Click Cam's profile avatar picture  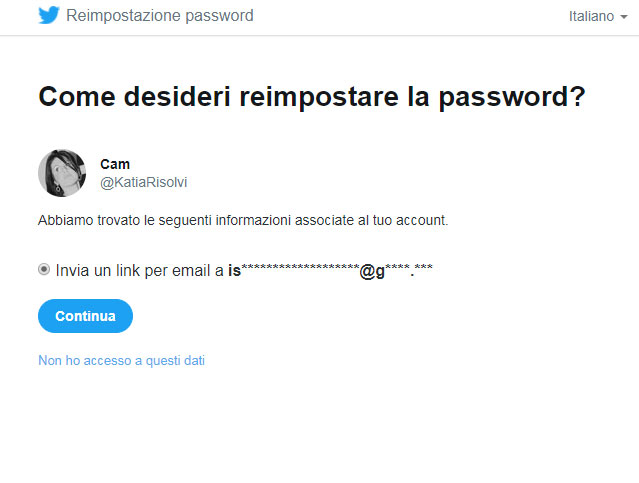point(62,173)
